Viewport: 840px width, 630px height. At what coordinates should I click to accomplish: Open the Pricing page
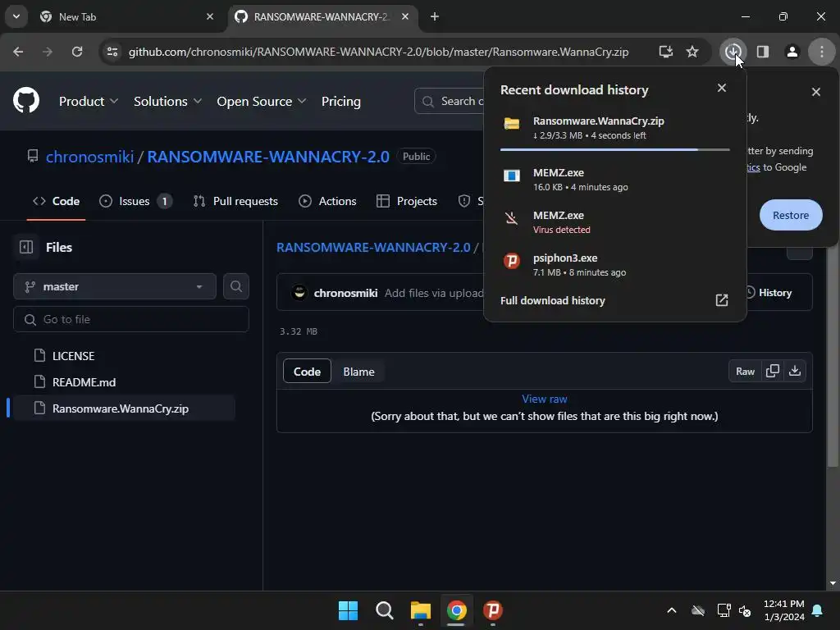[x=341, y=101]
